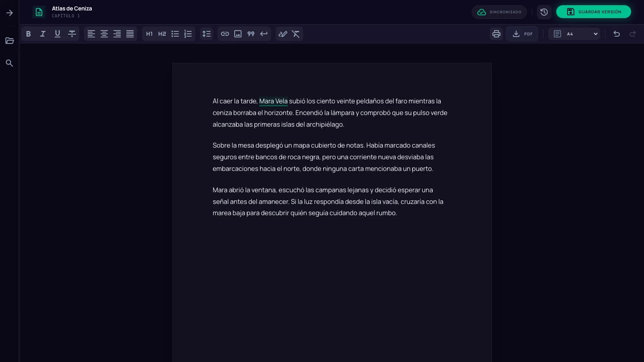The height and width of the screenshot is (362, 644).
Task: Justify the text
Action: tap(130, 34)
